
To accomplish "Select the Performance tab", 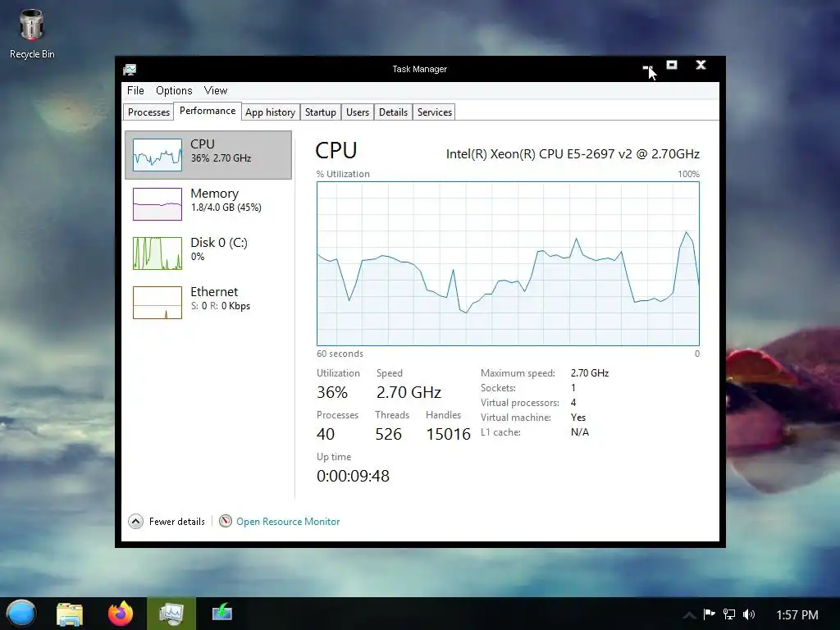I will pyautogui.click(x=208, y=111).
